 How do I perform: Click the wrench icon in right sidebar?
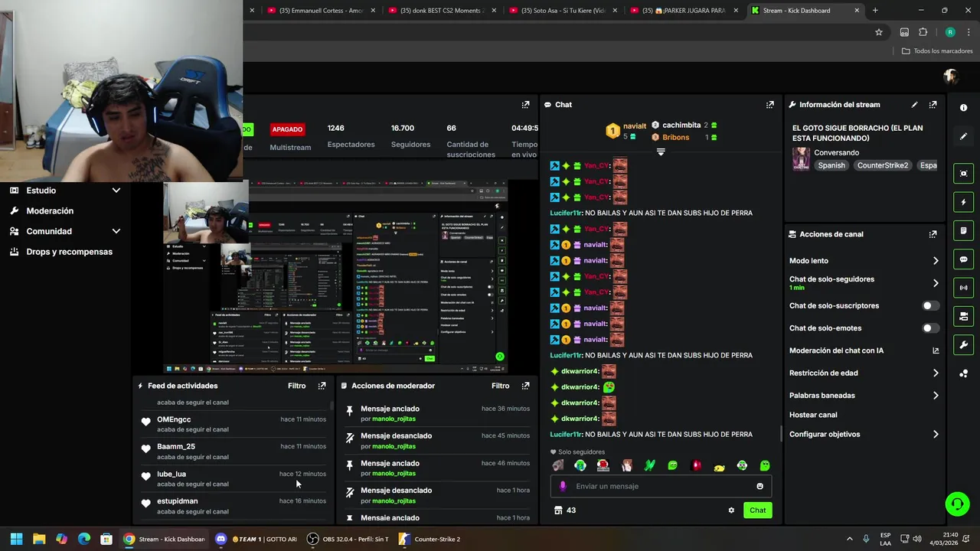click(963, 344)
